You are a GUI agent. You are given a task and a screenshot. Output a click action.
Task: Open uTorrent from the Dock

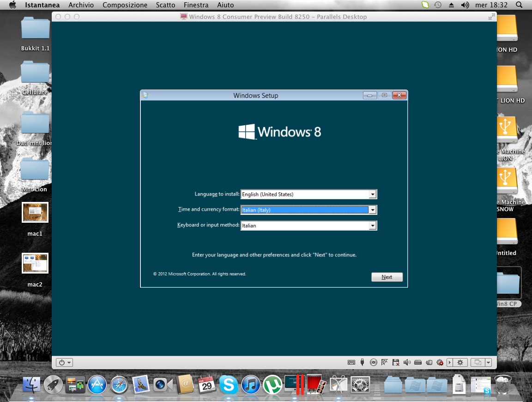272,385
